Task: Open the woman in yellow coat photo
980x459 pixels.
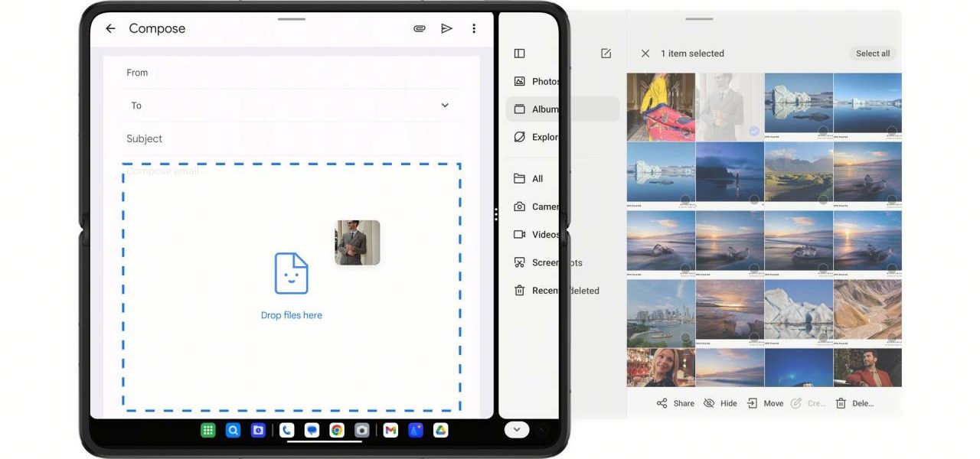Action: click(661, 107)
